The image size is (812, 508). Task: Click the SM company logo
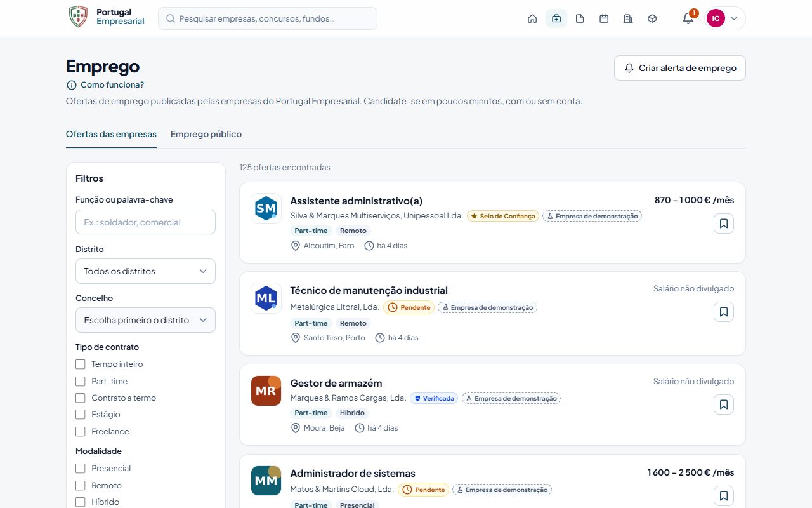pos(266,208)
